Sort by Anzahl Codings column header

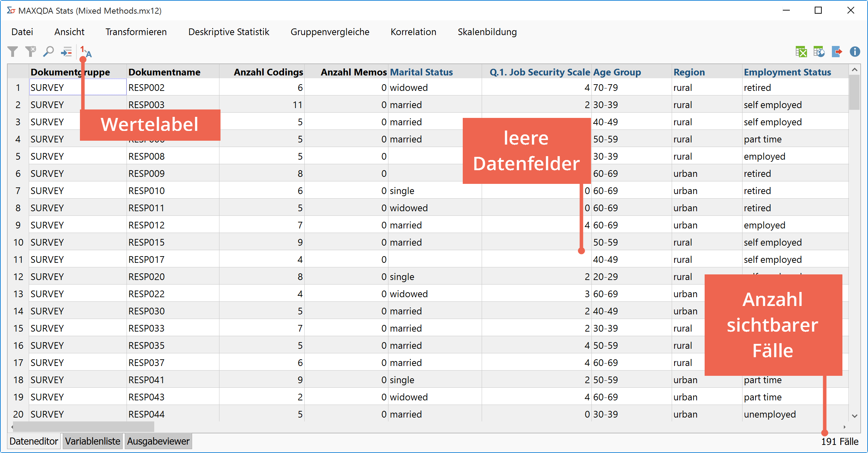point(262,72)
